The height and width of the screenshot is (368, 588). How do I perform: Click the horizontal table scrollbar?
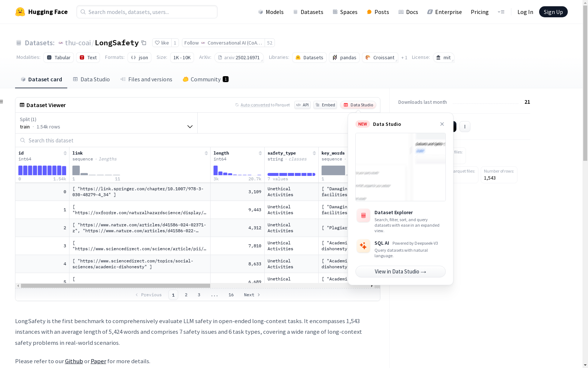[x=115, y=286]
